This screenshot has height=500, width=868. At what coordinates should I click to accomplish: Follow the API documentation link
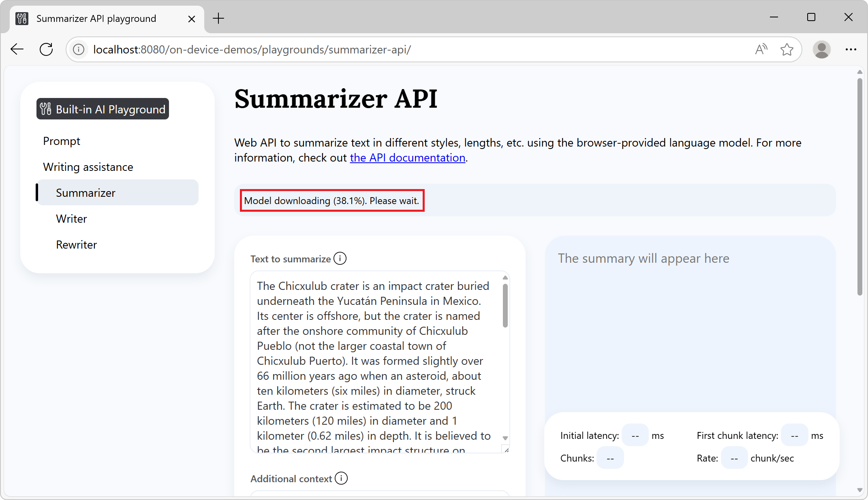click(x=407, y=157)
